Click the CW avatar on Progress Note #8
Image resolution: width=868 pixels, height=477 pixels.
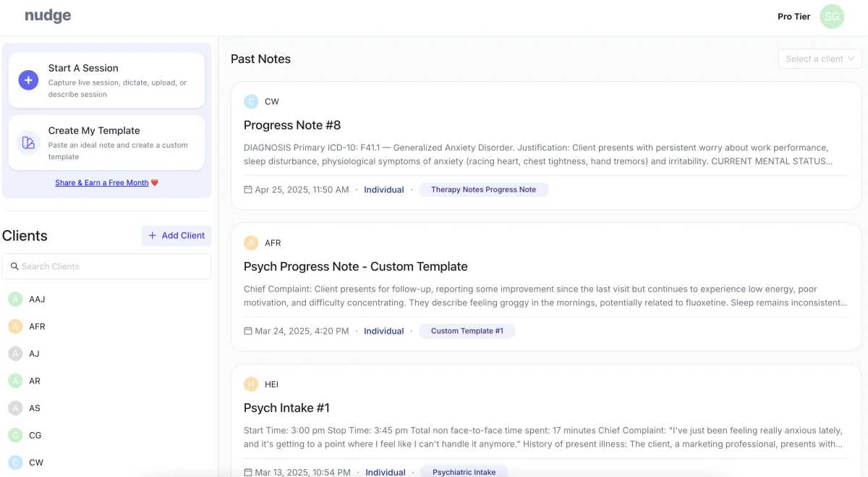(251, 101)
